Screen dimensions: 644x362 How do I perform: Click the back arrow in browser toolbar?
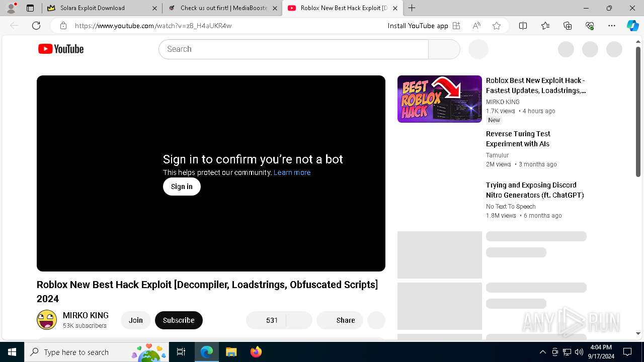point(14,26)
